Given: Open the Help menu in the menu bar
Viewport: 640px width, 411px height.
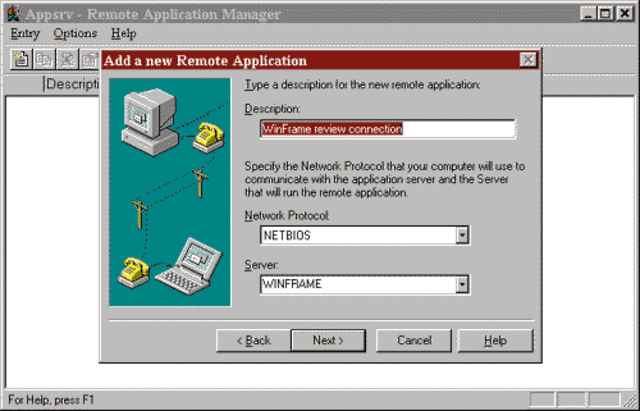Looking at the screenshot, I should click(123, 33).
